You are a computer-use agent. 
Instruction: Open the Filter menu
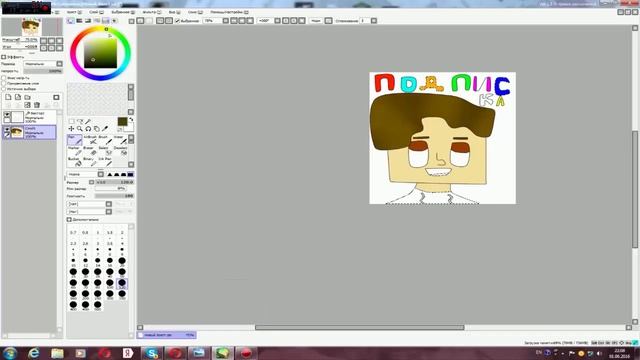[x=151, y=12]
